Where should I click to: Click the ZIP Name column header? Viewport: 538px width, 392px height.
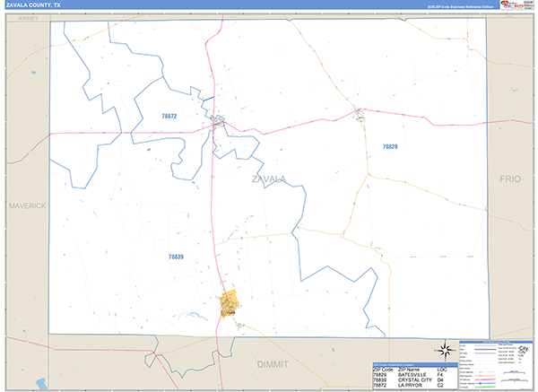[x=409, y=370]
